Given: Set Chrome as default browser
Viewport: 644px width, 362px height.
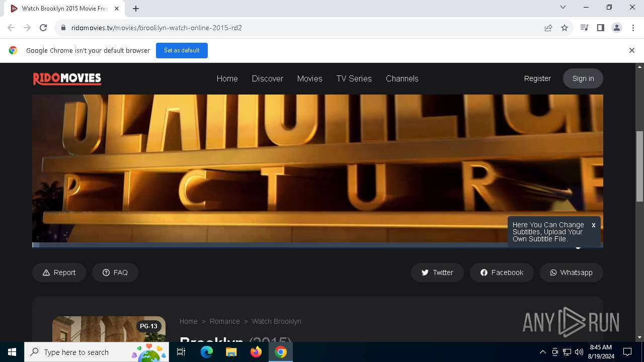Looking at the screenshot, I should point(182,50).
